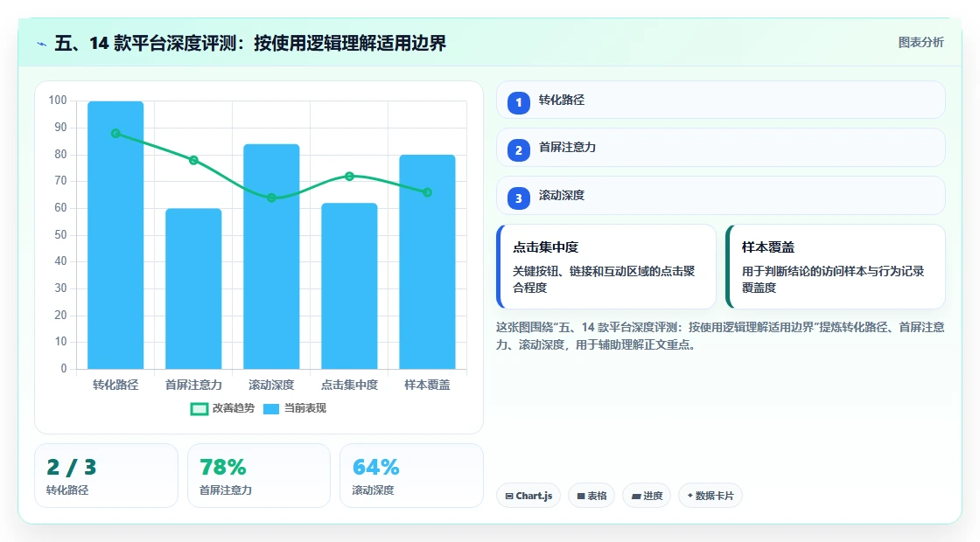
Task: Click the trend line point above 首屏注意力
Action: click(x=193, y=161)
